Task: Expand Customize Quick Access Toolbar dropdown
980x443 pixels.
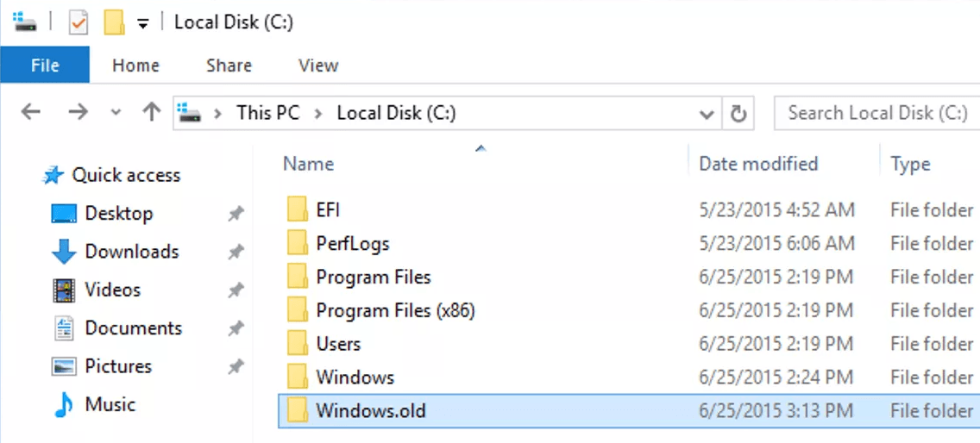Action: 143,23
